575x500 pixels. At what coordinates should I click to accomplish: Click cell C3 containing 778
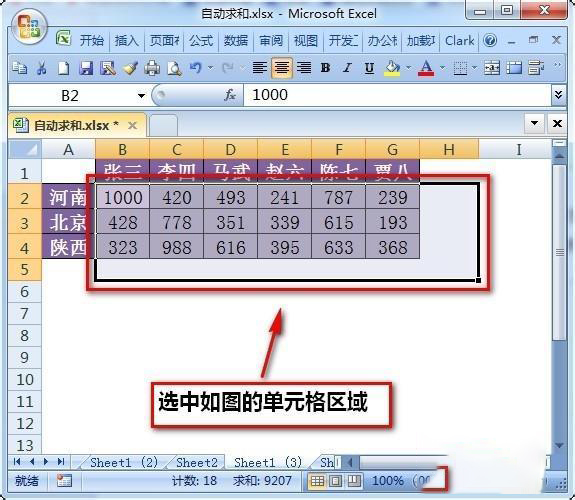click(177, 222)
